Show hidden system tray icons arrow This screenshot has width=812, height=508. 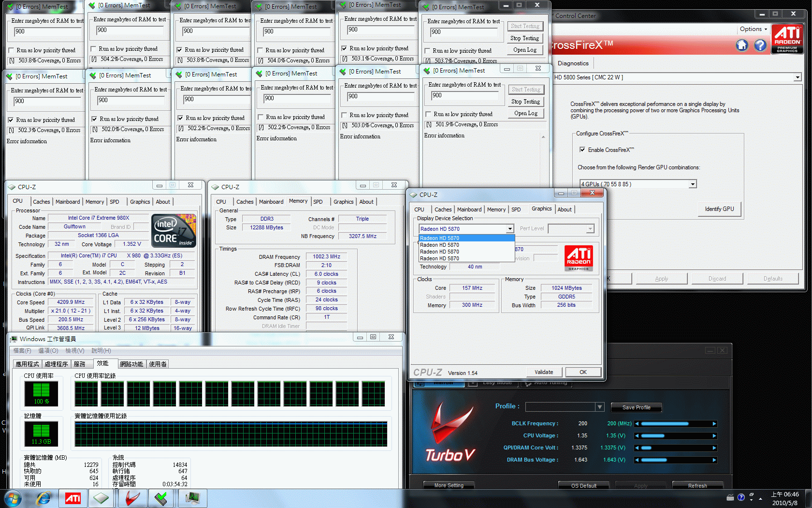pos(760,498)
